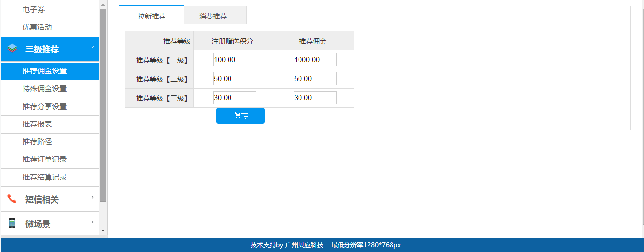Click the 推荐等级【一级】 row label
644x252 pixels.
(x=160, y=60)
